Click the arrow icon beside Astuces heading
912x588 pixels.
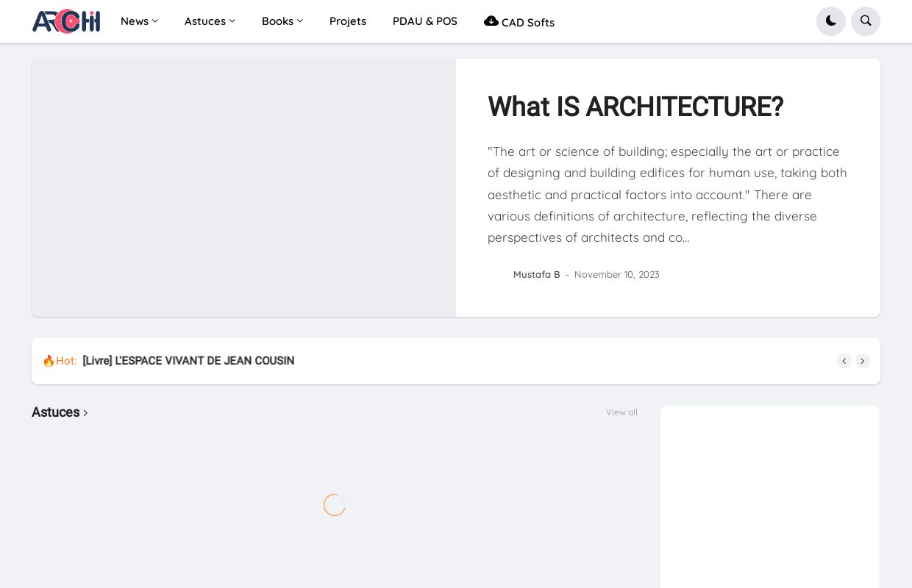pyautogui.click(x=85, y=413)
